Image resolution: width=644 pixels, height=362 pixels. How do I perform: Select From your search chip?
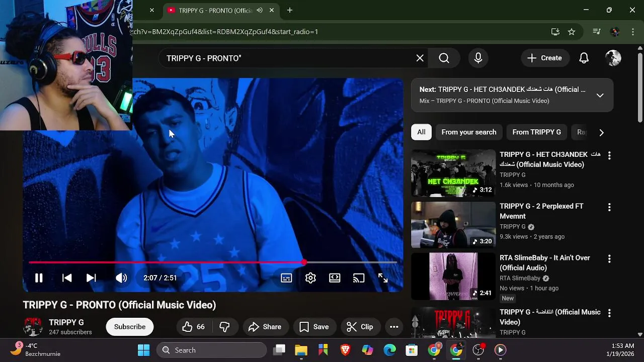point(469,132)
